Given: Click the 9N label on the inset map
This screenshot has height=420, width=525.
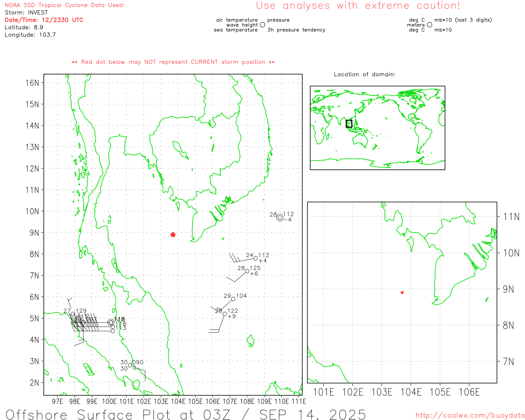Looking at the screenshot, I should [x=509, y=289].
